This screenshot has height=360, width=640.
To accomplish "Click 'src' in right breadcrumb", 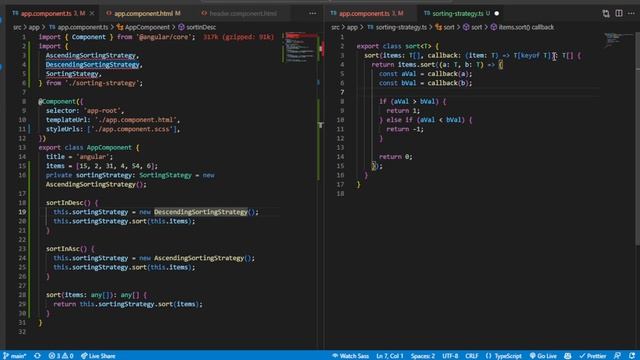I will (x=335, y=27).
